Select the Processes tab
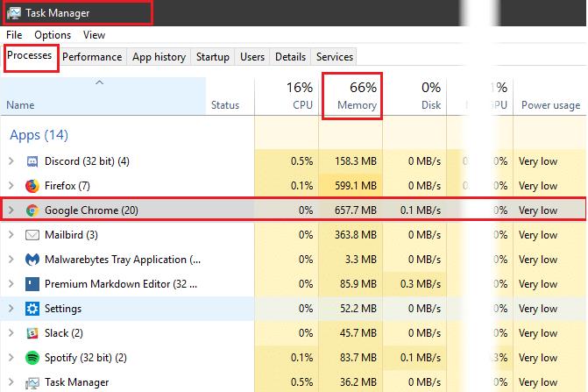This screenshot has height=392, width=588. pos(30,55)
